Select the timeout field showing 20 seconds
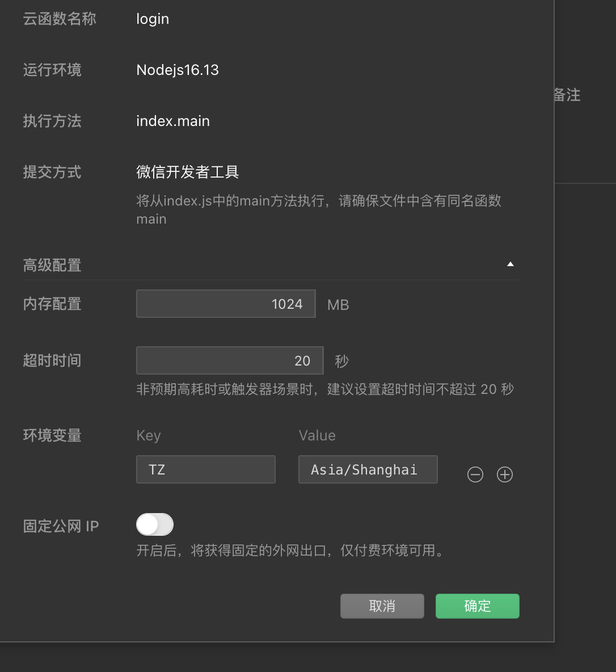This screenshot has height=672, width=616. tap(230, 360)
